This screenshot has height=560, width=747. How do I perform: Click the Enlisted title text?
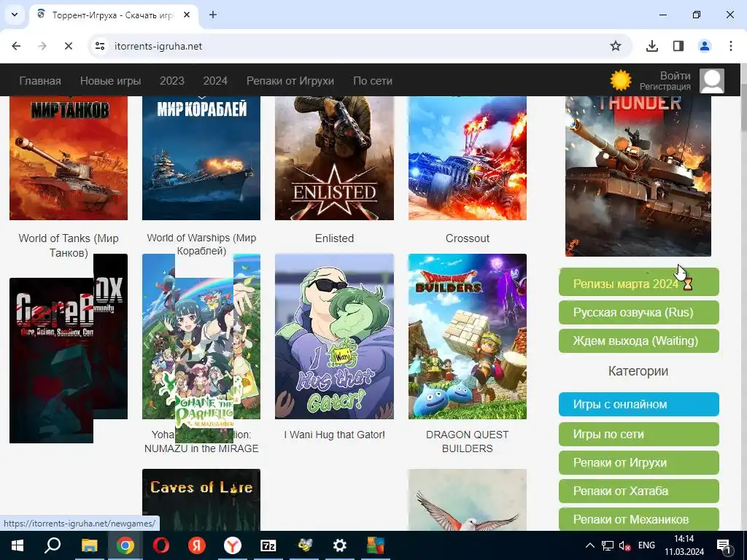tap(334, 238)
